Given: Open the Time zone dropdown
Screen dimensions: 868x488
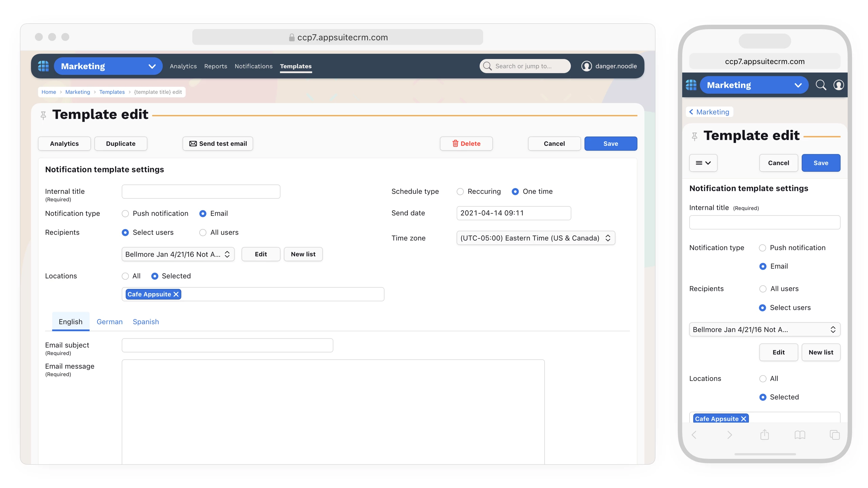Looking at the screenshot, I should click(535, 238).
